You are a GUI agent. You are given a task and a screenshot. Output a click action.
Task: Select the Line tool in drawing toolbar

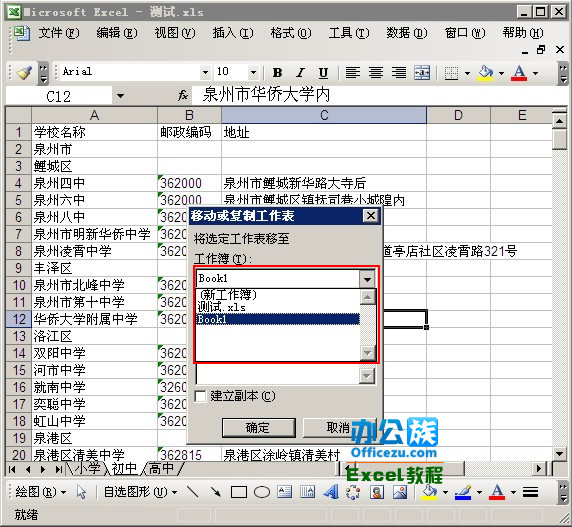193,492
